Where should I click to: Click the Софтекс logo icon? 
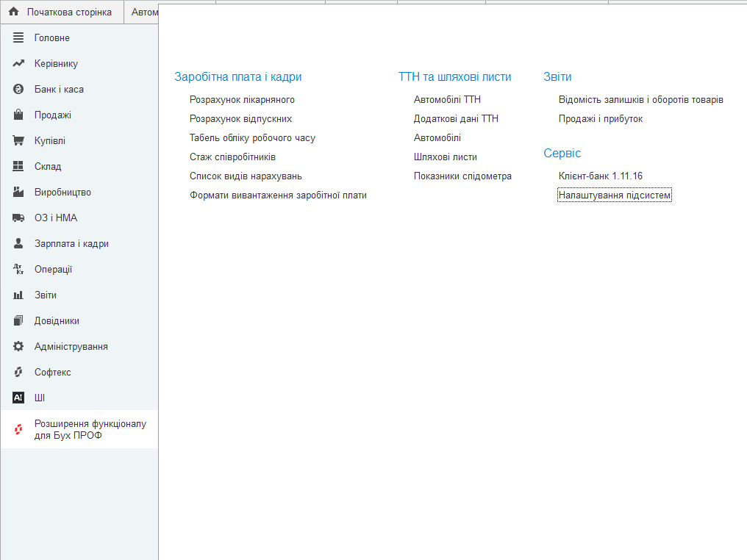18,372
